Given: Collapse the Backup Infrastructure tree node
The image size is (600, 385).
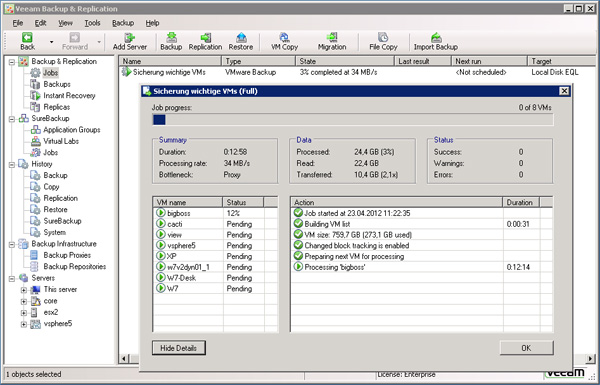Looking at the screenshot, I should click(12, 244).
